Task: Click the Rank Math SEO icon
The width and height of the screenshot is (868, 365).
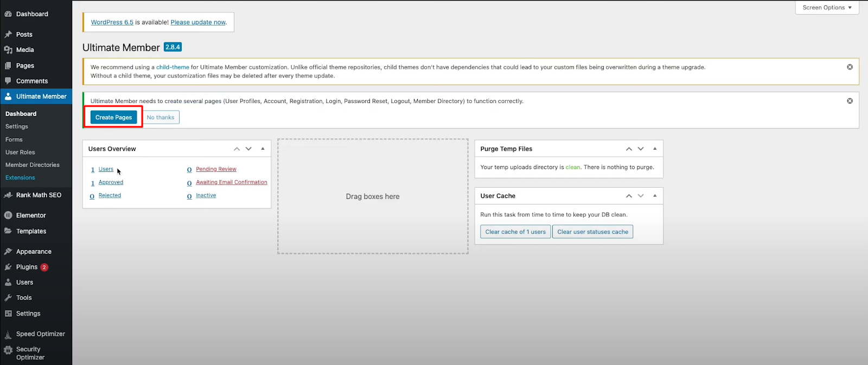Action: tap(8, 195)
